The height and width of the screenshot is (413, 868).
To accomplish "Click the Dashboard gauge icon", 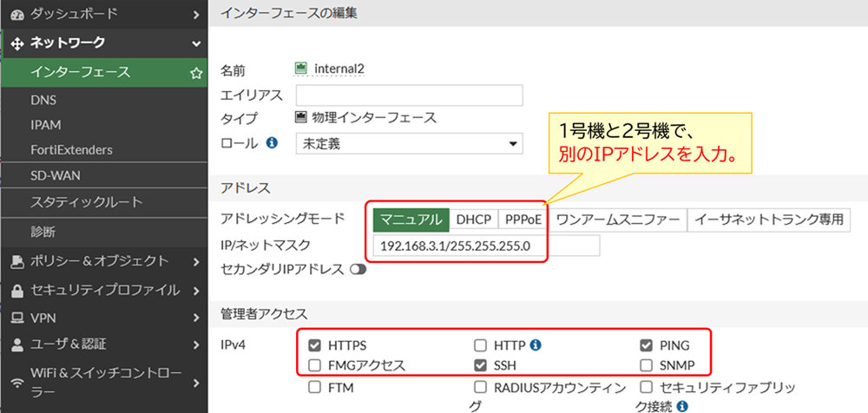I will (x=17, y=15).
